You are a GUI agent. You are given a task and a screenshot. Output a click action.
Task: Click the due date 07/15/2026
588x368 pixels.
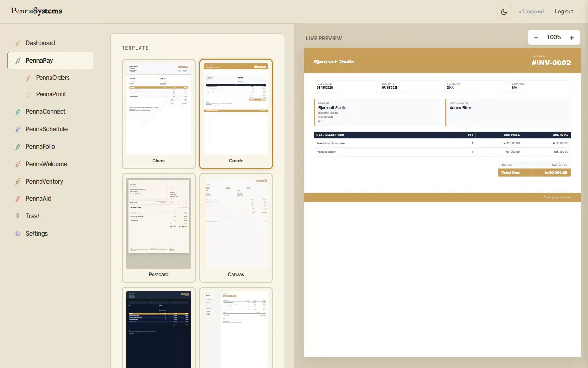coord(390,87)
